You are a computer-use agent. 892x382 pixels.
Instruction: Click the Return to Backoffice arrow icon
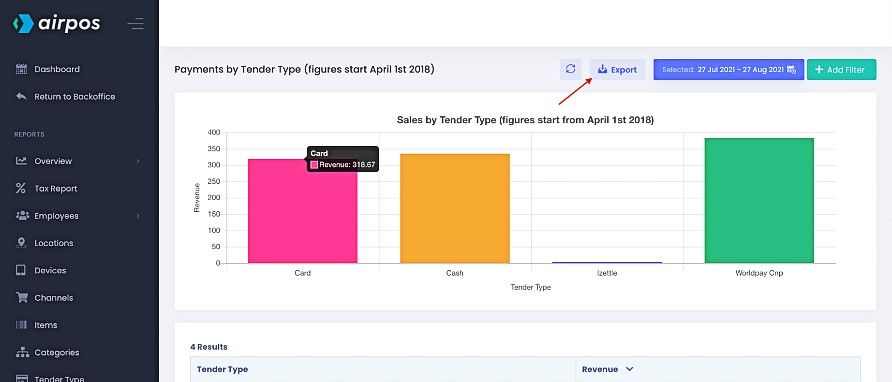click(x=21, y=96)
